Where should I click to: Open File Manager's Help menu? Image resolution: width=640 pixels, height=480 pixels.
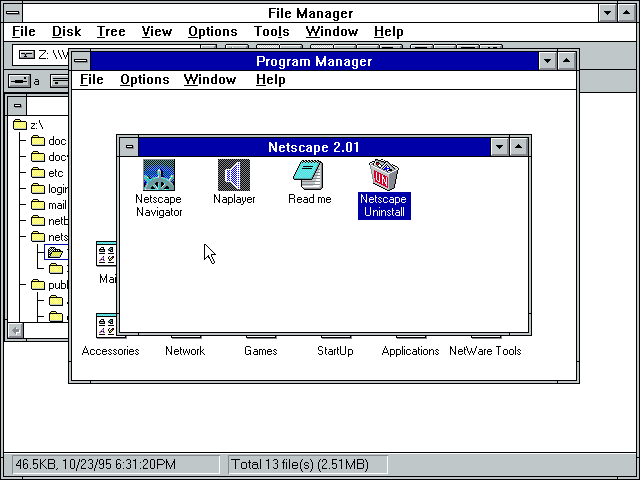pyautogui.click(x=389, y=31)
